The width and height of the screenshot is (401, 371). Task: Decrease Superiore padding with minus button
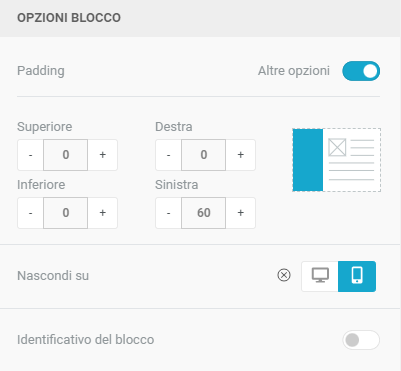(30, 155)
